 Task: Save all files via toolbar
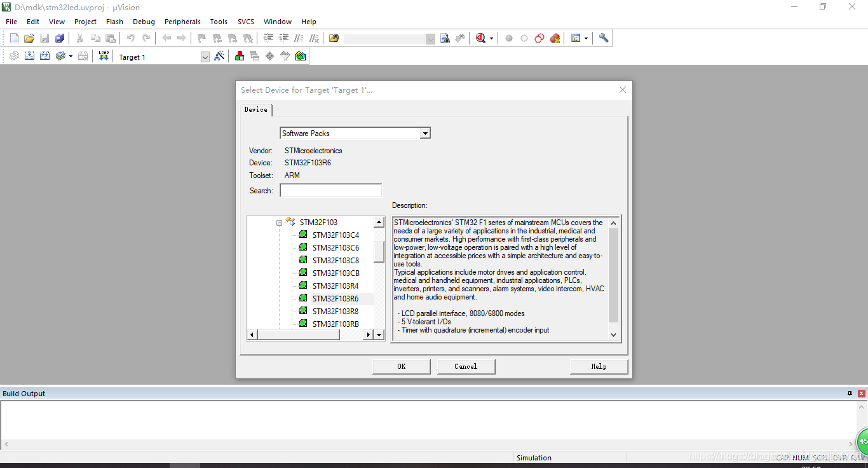(x=60, y=38)
